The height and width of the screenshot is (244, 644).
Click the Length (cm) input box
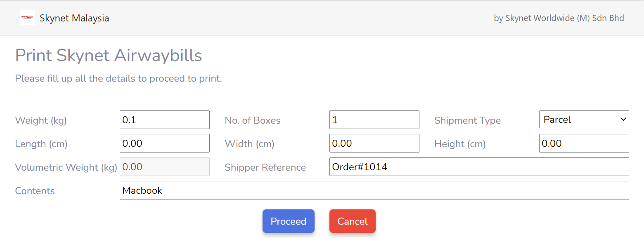[164, 143]
